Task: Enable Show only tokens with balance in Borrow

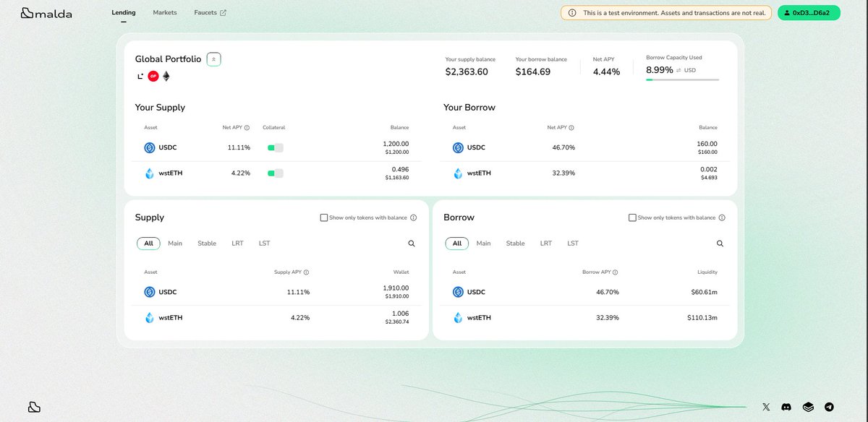Action: click(x=632, y=217)
